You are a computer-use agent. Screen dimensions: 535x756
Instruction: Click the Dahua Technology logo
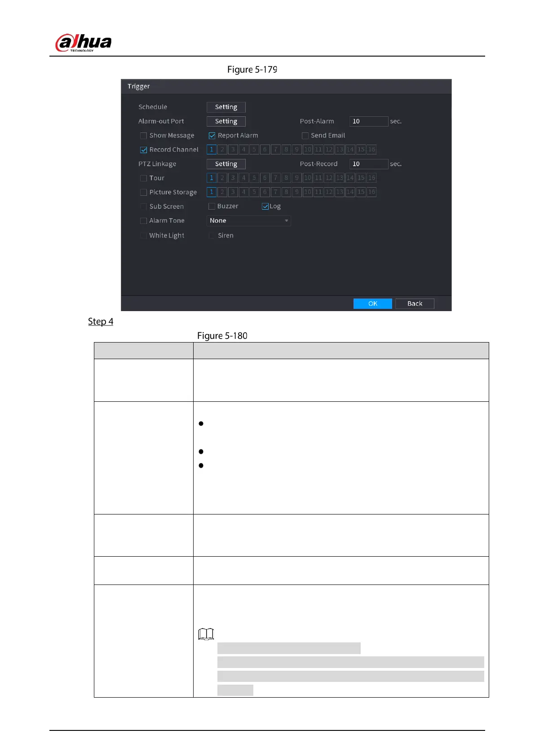tap(83, 43)
